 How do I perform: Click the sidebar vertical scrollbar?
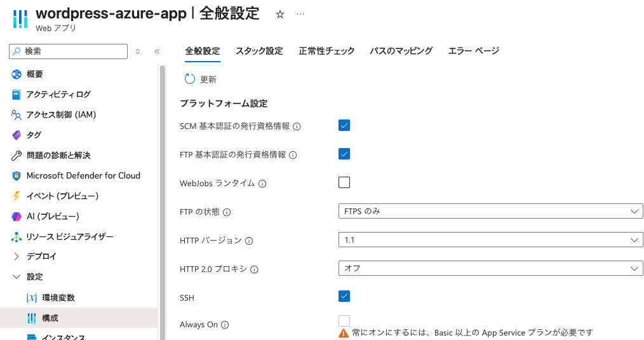pos(163,201)
